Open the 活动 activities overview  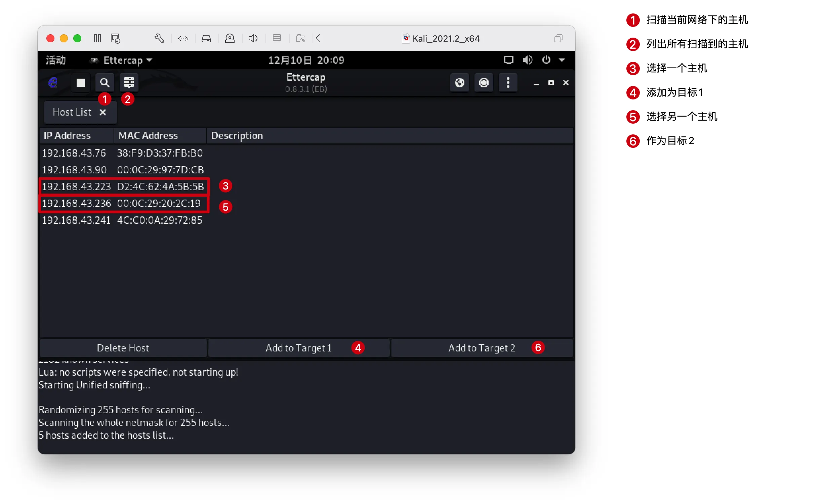pyautogui.click(x=56, y=60)
